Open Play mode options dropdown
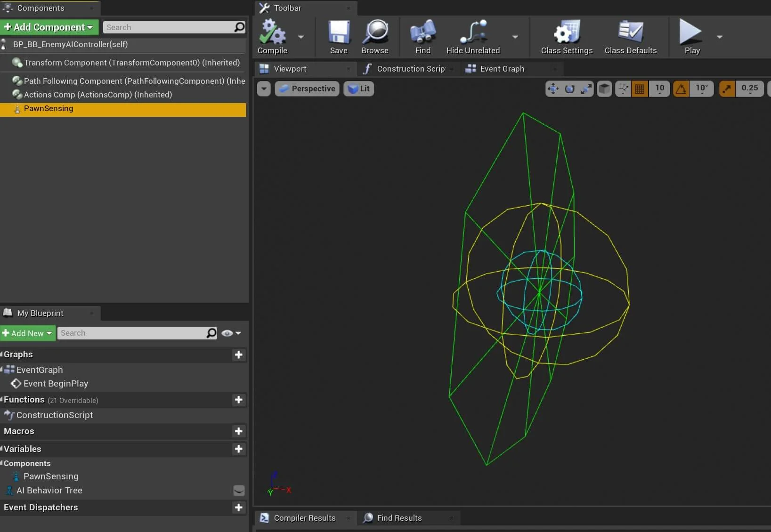Image resolution: width=771 pixels, height=532 pixels. (720, 37)
